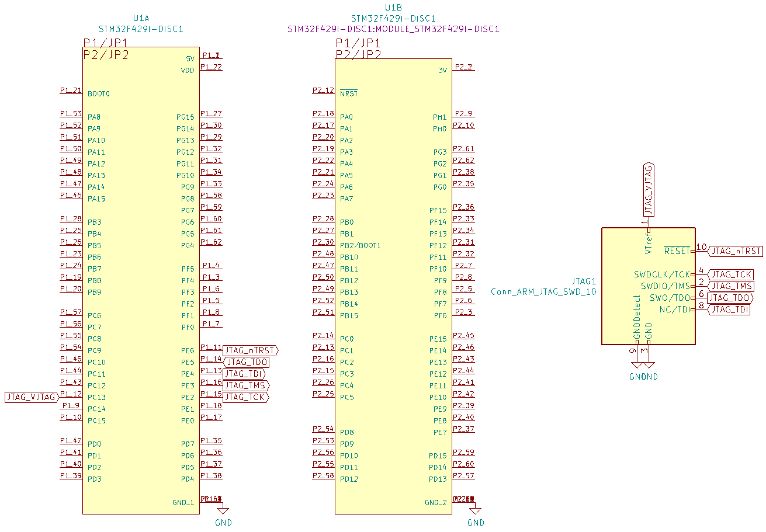Click the SWDCLK/TCK pin name
This screenshot has width=766, height=532.
(662, 274)
